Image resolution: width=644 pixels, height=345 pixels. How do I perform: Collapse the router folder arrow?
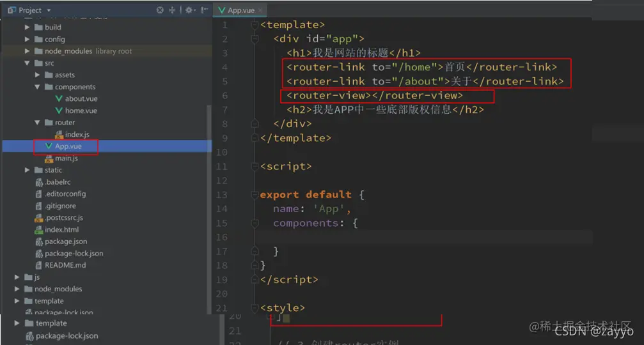[37, 122]
